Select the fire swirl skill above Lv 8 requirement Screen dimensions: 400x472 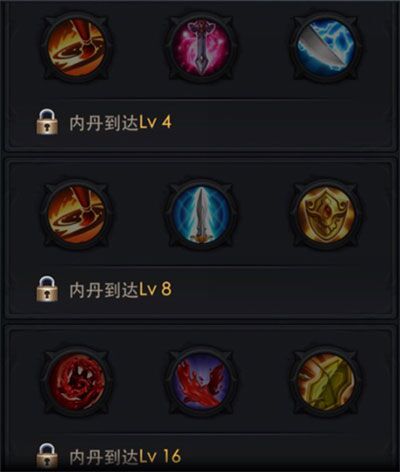point(75,215)
